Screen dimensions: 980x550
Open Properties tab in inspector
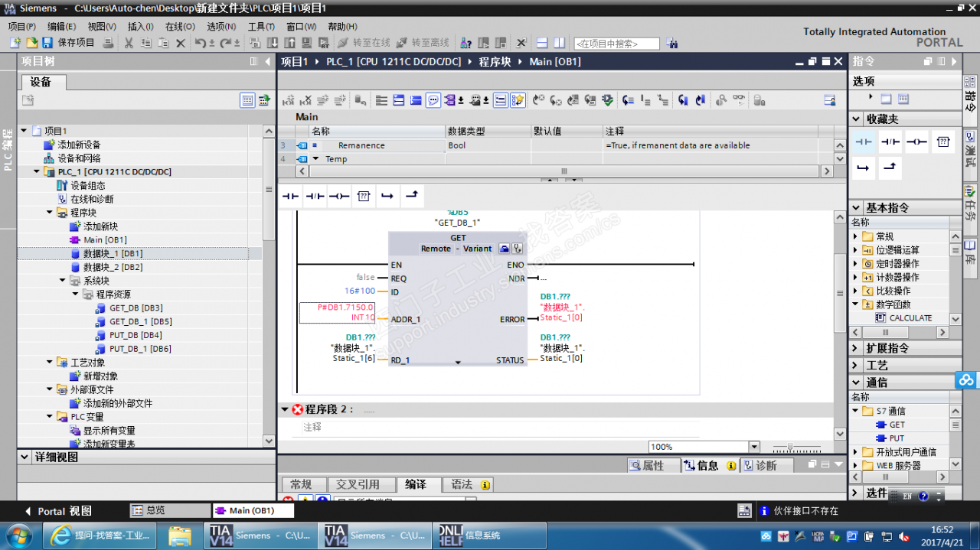[653, 465]
